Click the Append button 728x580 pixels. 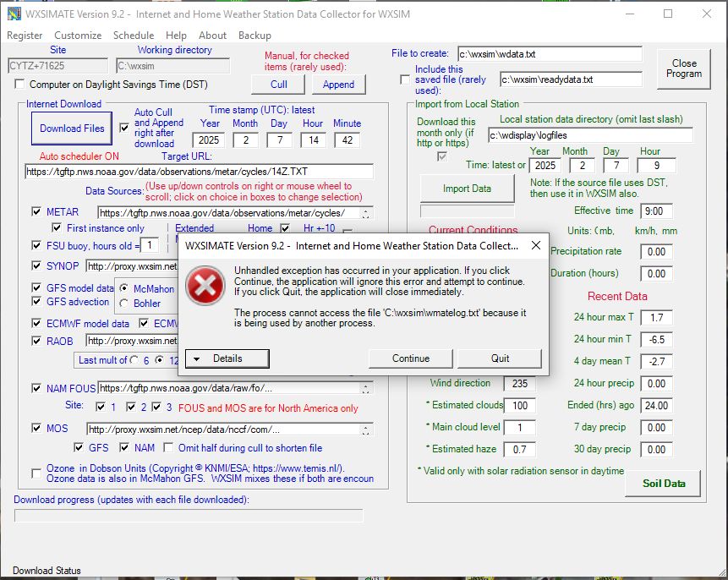(x=338, y=85)
